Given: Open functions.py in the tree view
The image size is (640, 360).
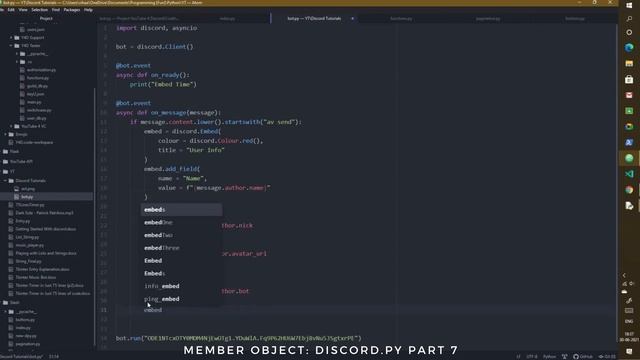Looking at the screenshot, I should [x=38, y=78].
